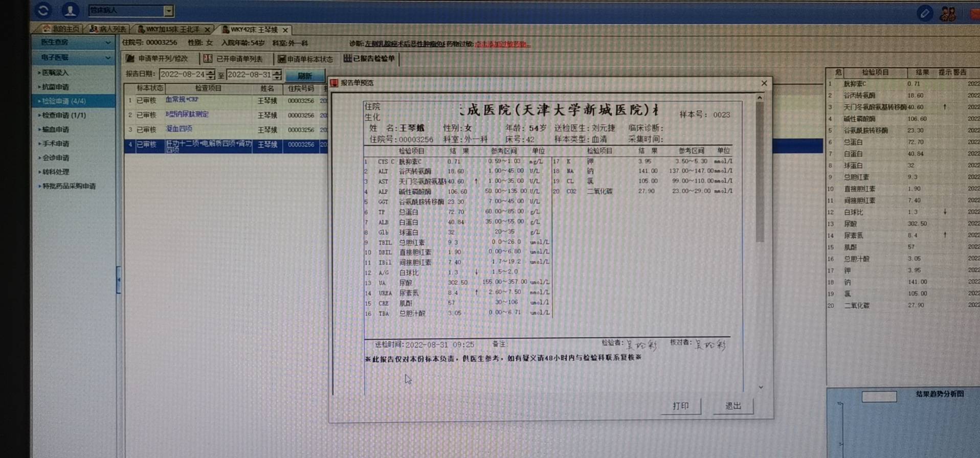Increase the start report date 2022-08-24 stepper
Viewport: 980px width, 458px height.
tap(210, 72)
